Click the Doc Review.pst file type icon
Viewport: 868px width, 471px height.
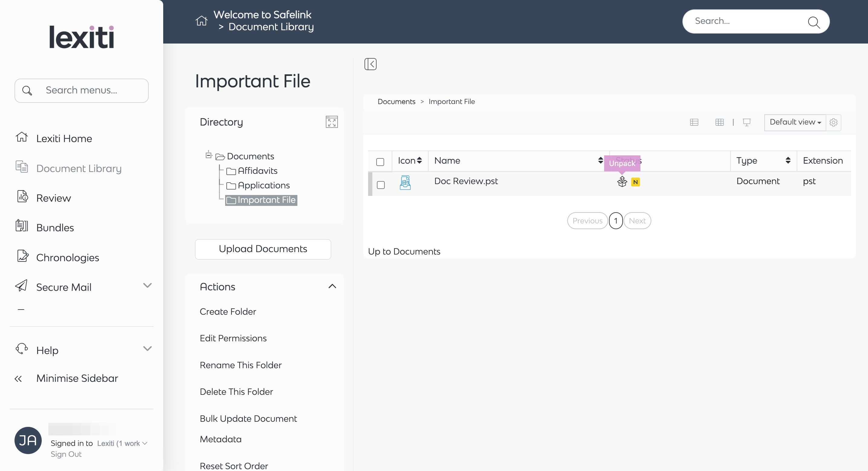click(405, 182)
